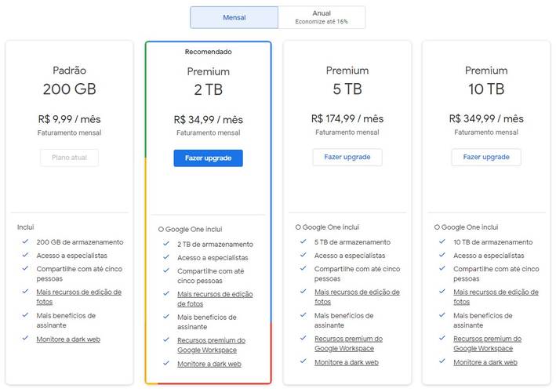
Task: Click O Google One inclui in 2 TB plan
Action: [x=190, y=229]
